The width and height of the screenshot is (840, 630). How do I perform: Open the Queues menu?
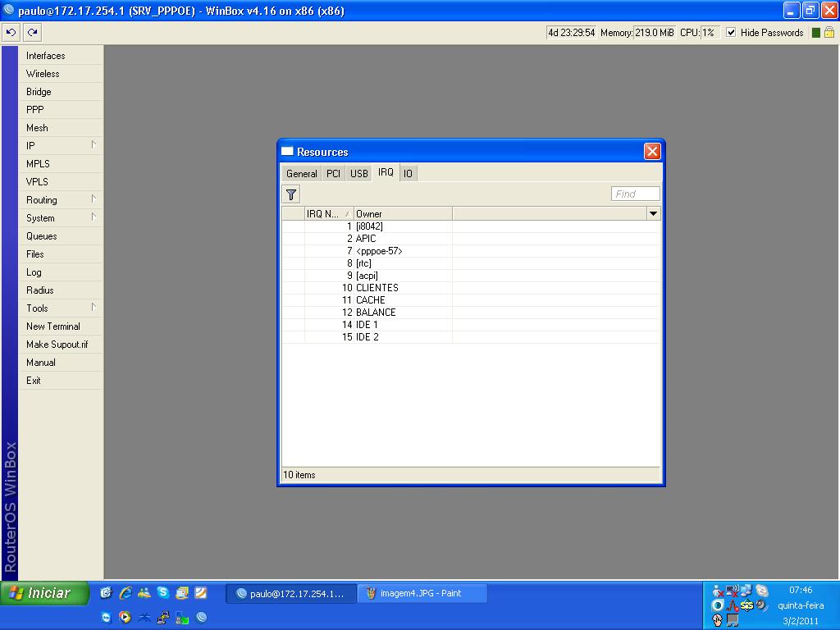60,236
